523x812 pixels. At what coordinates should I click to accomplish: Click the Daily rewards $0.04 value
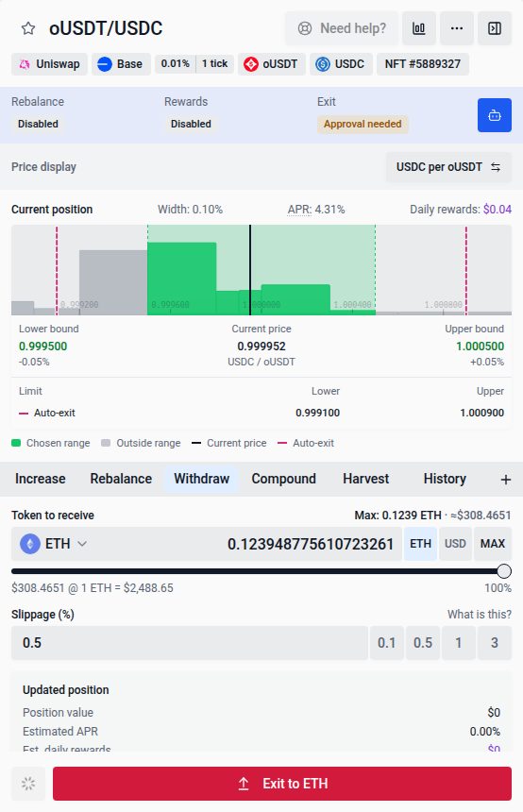[x=498, y=210]
